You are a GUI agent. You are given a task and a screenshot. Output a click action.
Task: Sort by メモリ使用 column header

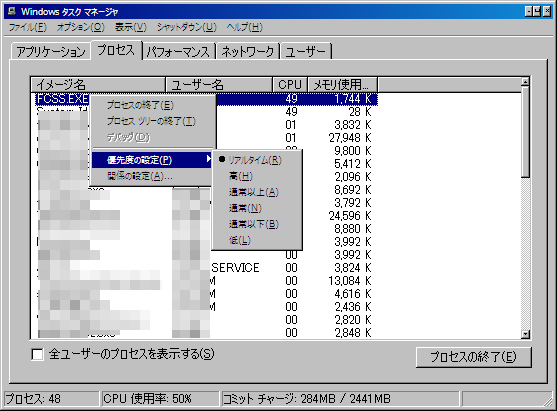point(342,85)
